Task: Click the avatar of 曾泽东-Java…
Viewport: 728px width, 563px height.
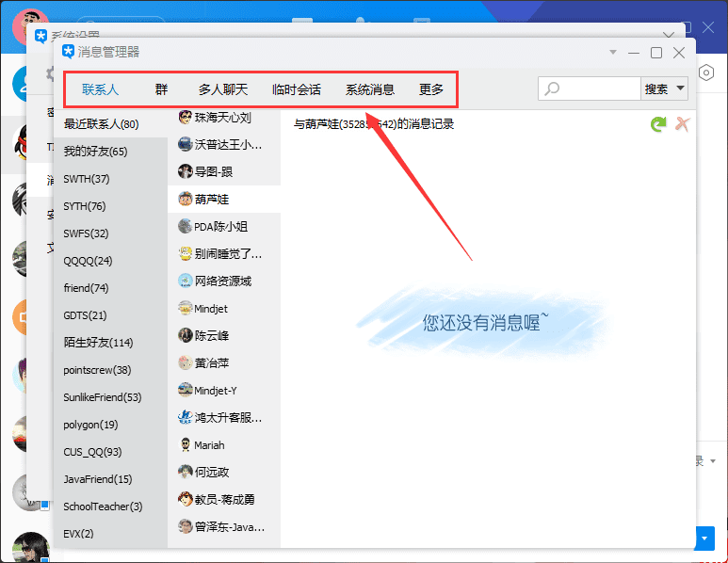Action: click(186, 527)
